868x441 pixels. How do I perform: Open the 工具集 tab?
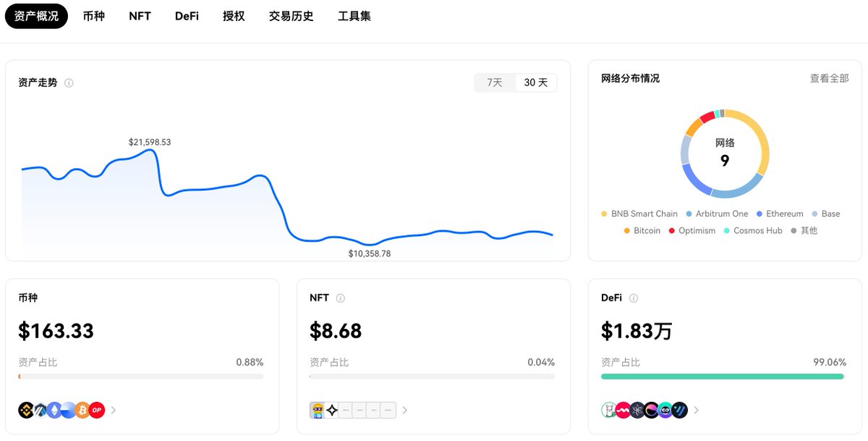coord(354,16)
